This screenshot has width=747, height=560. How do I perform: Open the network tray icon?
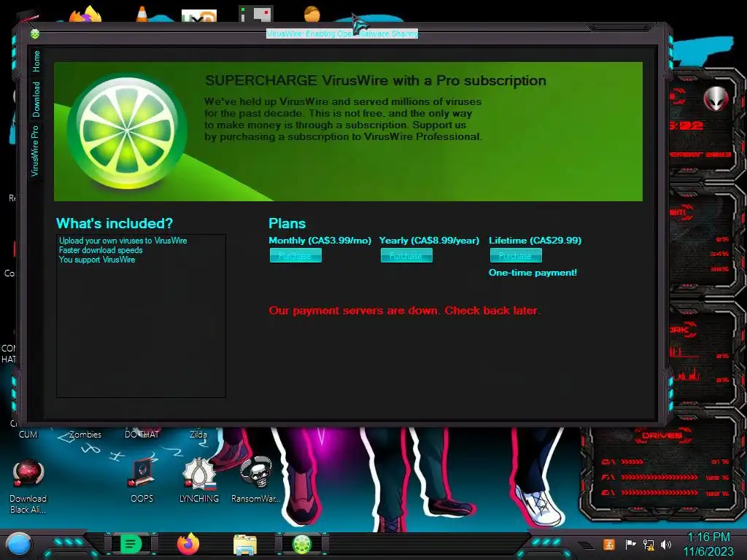click(649, 544)
